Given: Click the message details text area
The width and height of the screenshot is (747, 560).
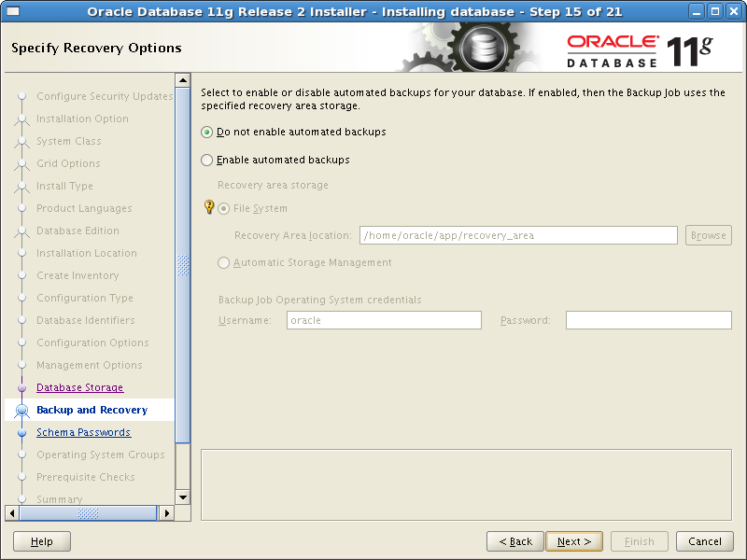Looking at the screenshot, I should (466, 484).
